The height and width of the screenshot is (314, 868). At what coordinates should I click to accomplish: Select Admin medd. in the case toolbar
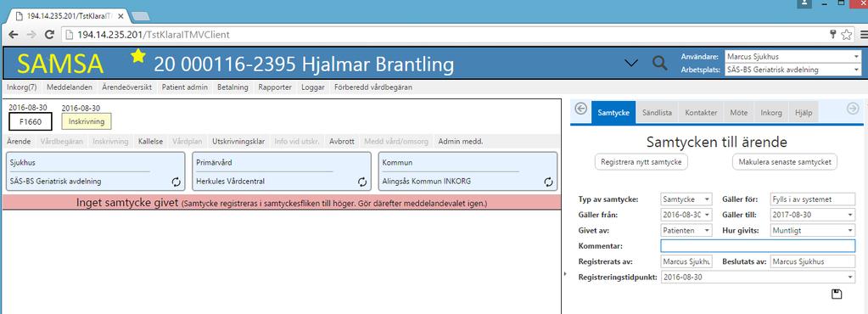461,142
